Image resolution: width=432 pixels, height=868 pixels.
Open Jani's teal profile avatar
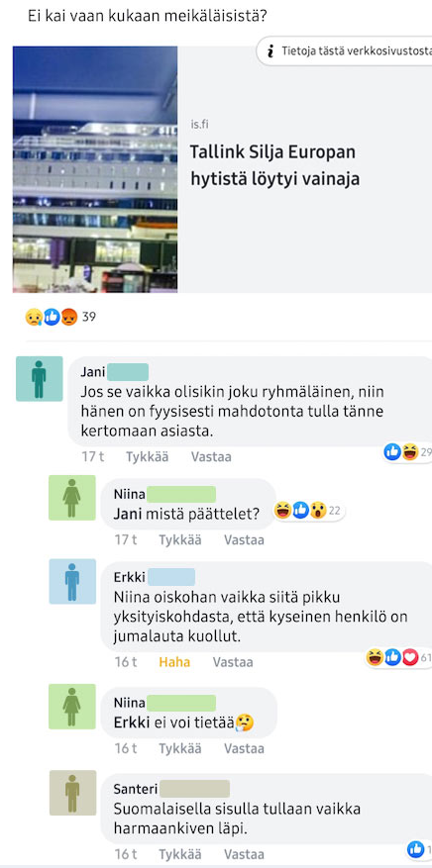[x=39, y=379]
